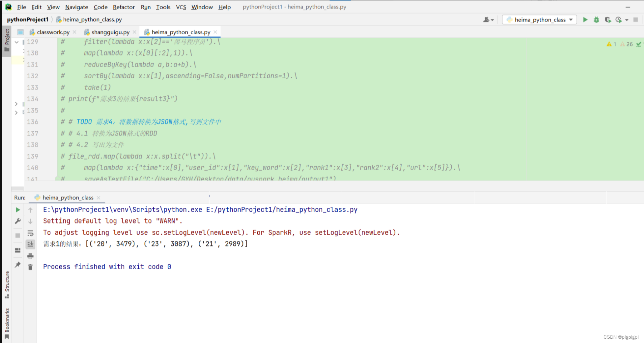
Task: Rerun program from the Run panel green arrow
Action: [x=18, y=210]
